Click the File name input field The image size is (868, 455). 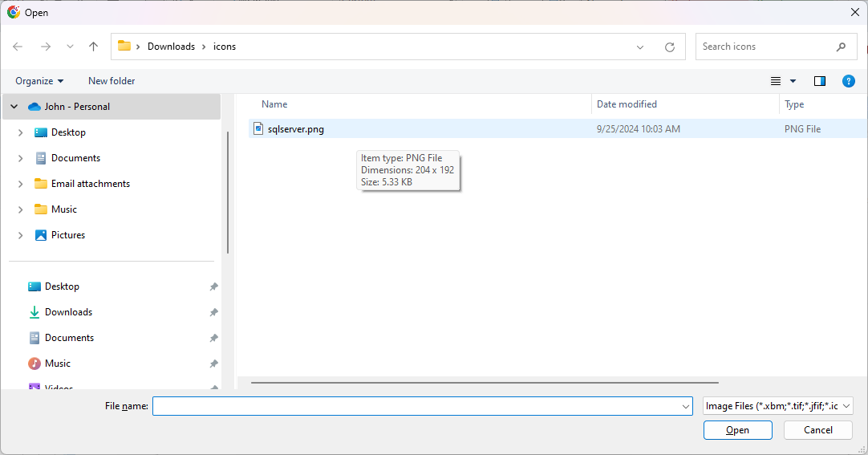tap(416, 406)
